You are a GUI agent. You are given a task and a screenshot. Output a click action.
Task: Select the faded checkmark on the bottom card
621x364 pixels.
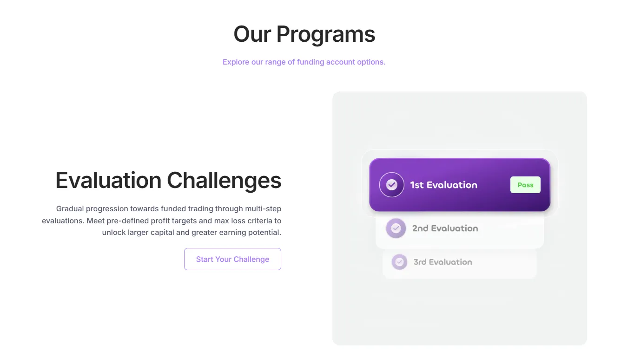pyautogui.click(x=399, y=262)
